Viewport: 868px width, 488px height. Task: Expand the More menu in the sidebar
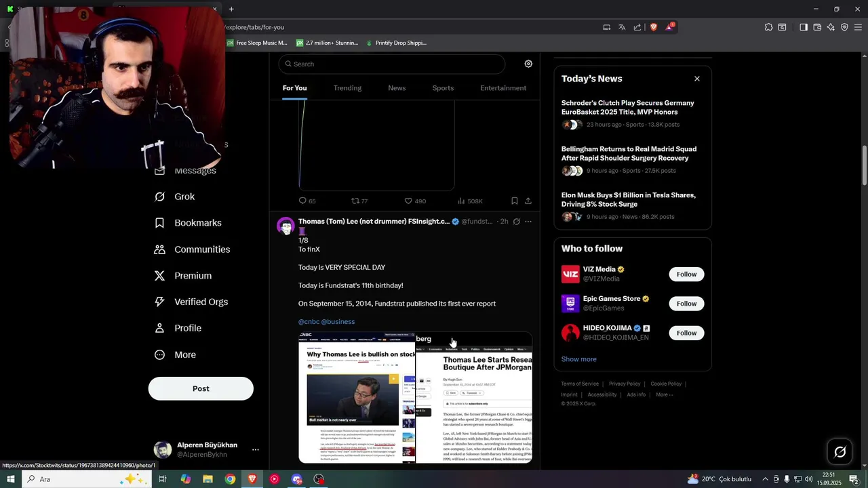(175, 354)
